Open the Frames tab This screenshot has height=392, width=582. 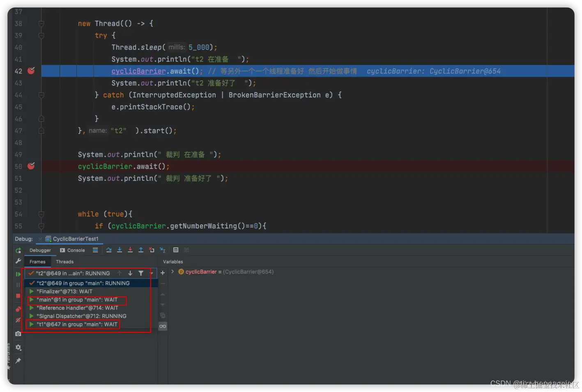[37, 262]
